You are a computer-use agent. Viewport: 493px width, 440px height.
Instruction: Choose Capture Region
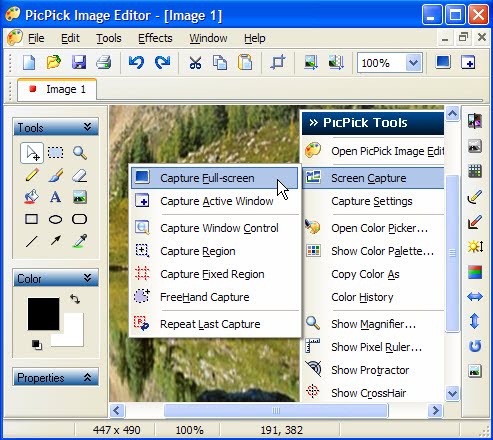(x=214, y=251)
